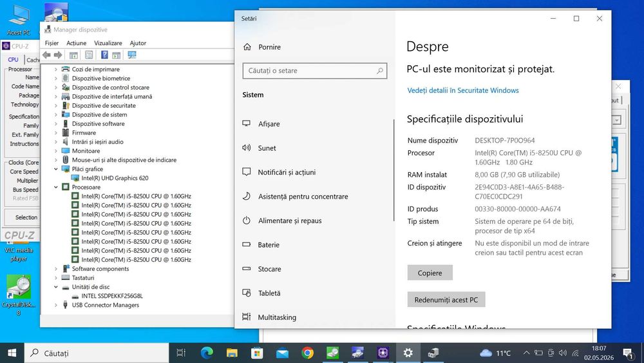This screenshot has height=363, width=644.
Task: Collapse Unități de disc node
Action: tap(56, 287)
